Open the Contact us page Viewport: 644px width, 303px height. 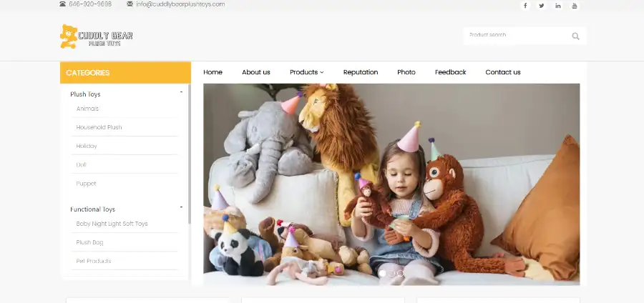[503, 72]
